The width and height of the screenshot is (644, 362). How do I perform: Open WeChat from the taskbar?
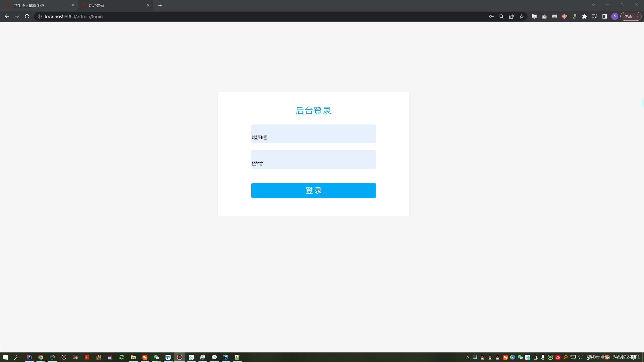tap(156, 357)
